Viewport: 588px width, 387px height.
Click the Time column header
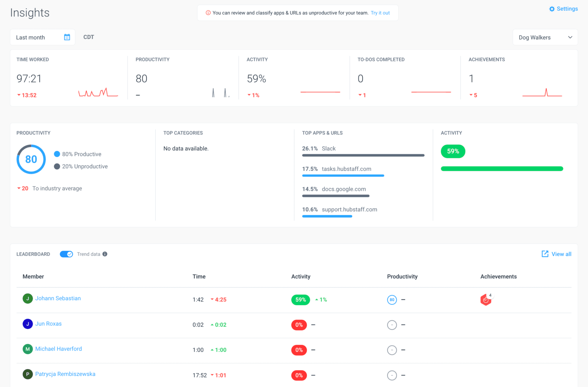[199, 276]
